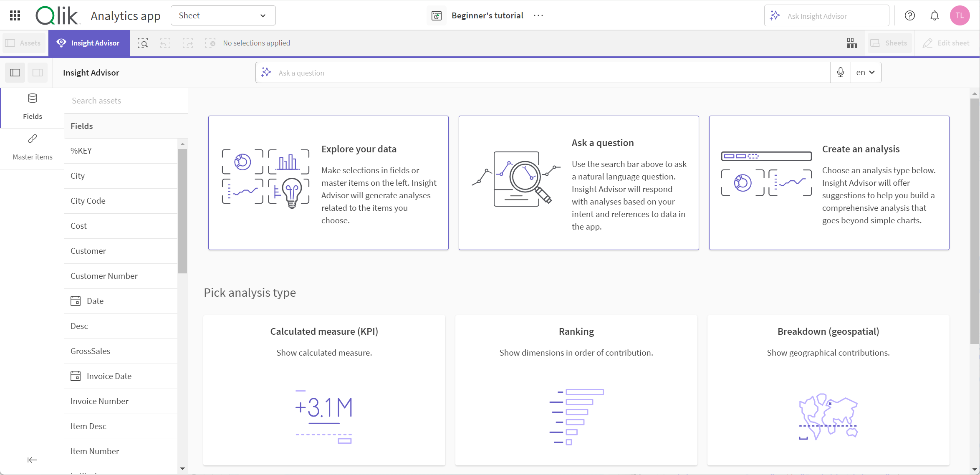
Task: Click the Edit sheet button
Action: coord(947,43)
